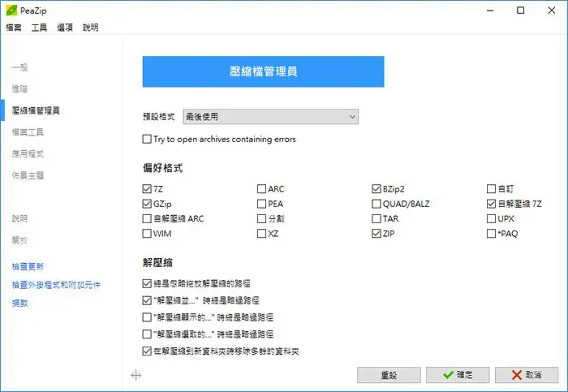Click the 捐款 donate link
This screenshot has width=568, height=392.
[20, 304]
